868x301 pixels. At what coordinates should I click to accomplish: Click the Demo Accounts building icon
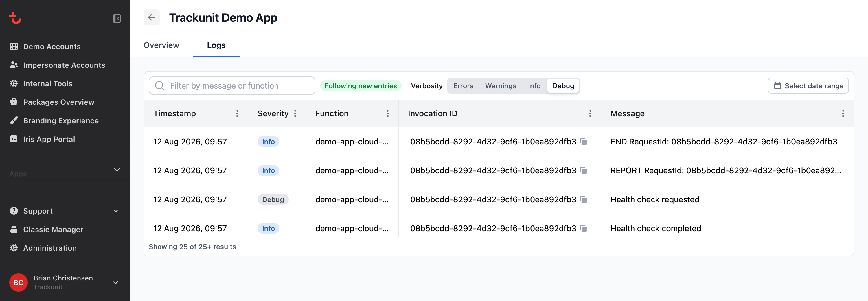14,47
